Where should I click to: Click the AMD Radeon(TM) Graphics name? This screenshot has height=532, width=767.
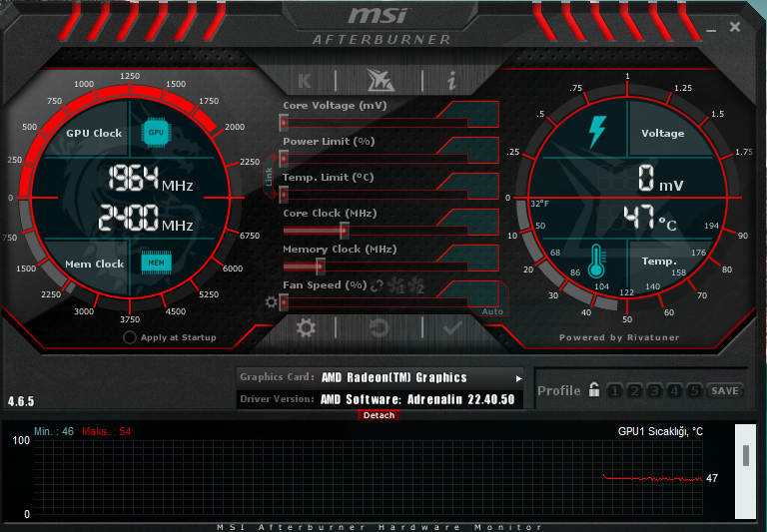pos(394,377)
